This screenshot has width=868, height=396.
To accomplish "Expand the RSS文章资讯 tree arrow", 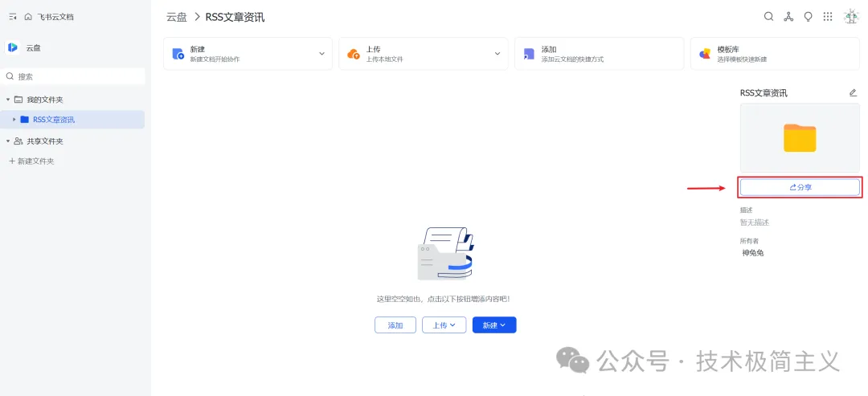I will (x=14, y=120).
